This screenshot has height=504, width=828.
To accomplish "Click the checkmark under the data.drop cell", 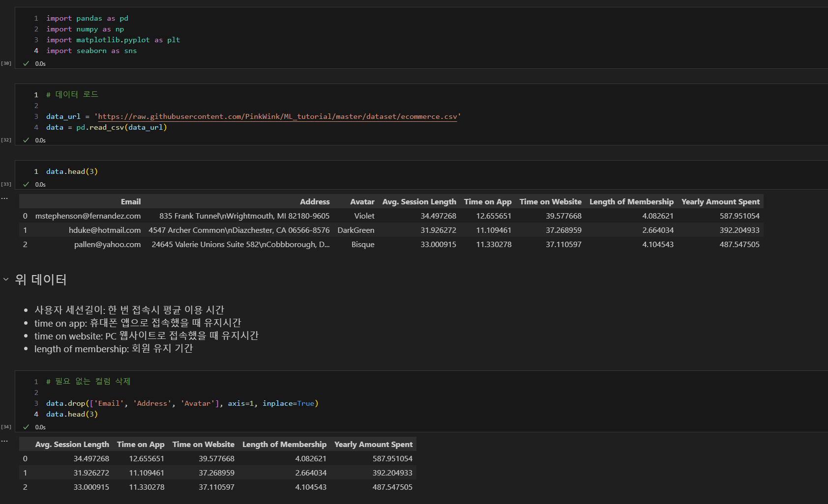I will point(26,427).
